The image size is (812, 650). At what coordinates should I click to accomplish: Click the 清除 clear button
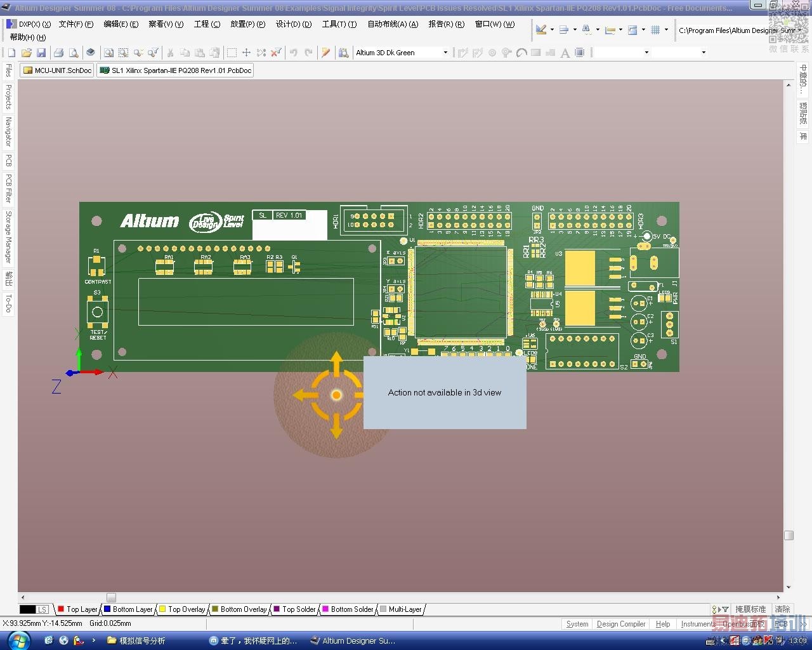782,609
